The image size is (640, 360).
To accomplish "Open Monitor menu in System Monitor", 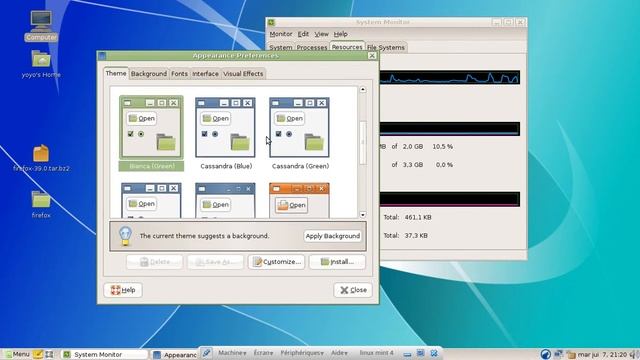I will point(281,34).
